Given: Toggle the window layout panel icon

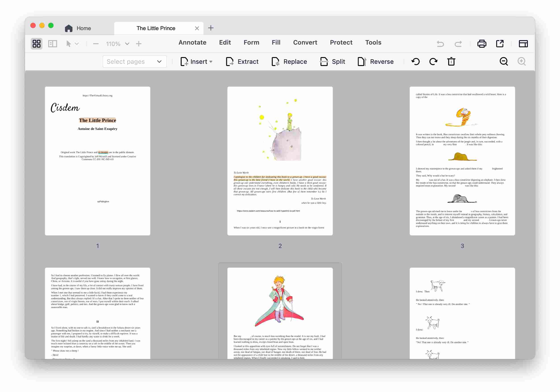Looking at the screenshot, I should [x=523, y=44].
